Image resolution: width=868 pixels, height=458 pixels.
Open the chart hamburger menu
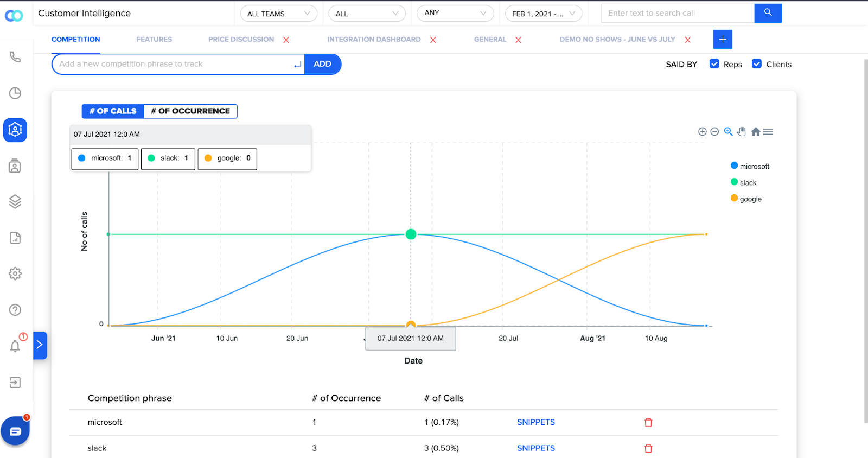pos(768,132)
